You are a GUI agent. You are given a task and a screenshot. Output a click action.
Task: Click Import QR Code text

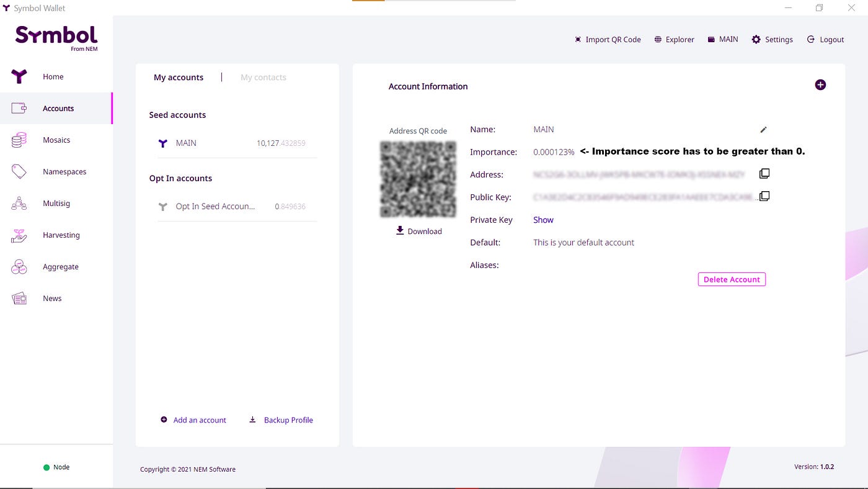click(613, 39)
